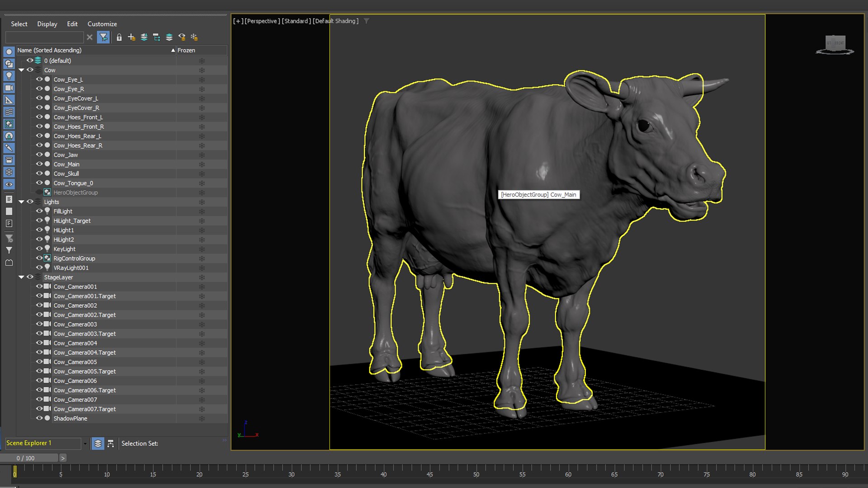Click the Sort by Hierarchy icon at bottom
This screenshot has height=488, width=868.
click(x=111, y=444)
